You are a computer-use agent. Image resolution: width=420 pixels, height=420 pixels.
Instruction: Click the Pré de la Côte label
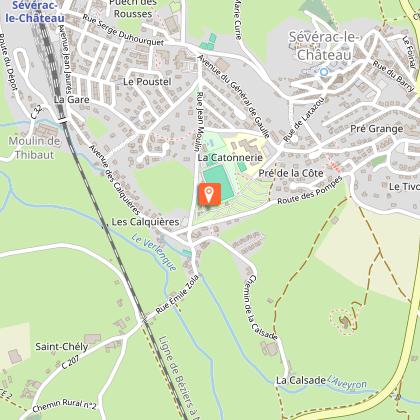coord(291,173)
